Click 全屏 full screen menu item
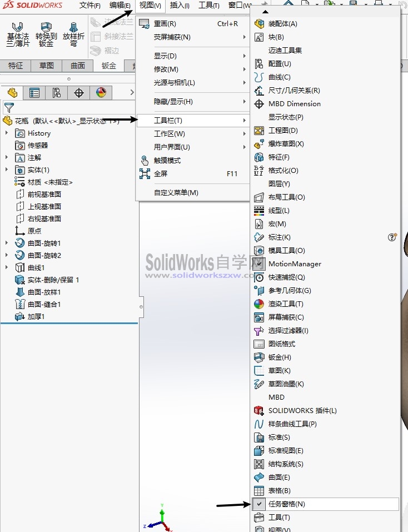The image size is (408, 532). pyautogui.click(x=193, y=173)
